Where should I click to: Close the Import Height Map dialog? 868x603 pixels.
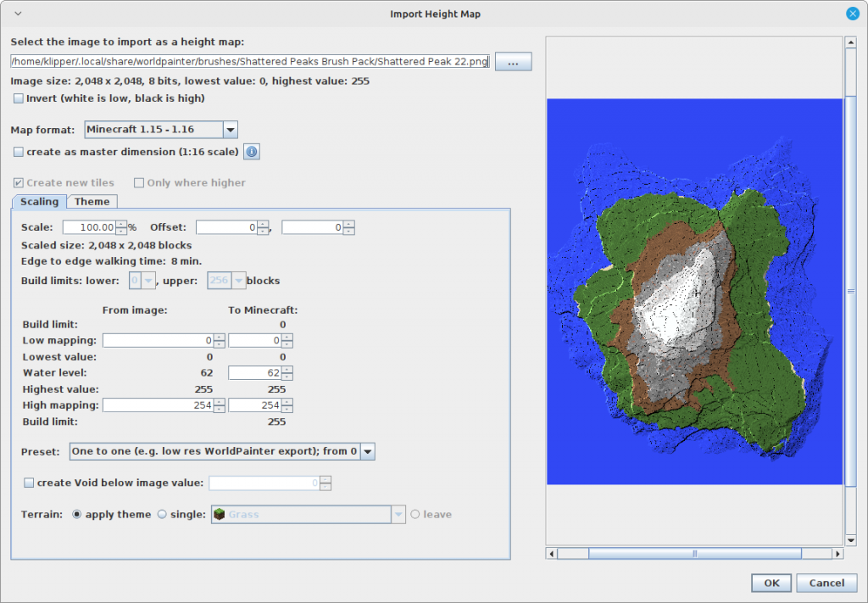click(852, 14)
